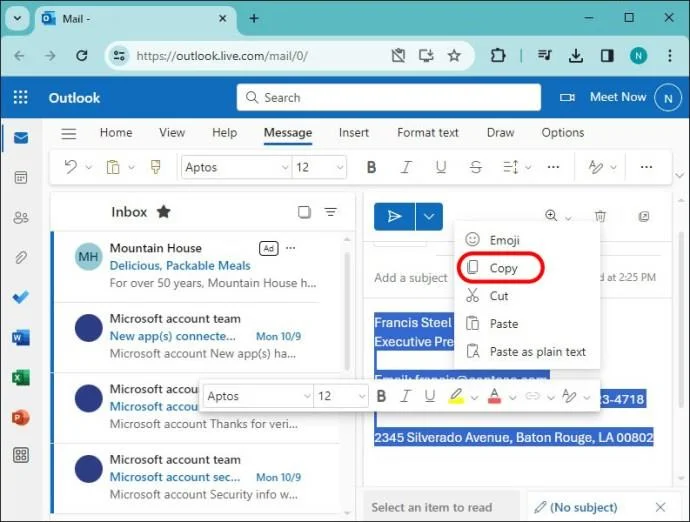Apply the red font color
Image resolution: width=690 pixels, height=522 pixels.
[495, 396]
